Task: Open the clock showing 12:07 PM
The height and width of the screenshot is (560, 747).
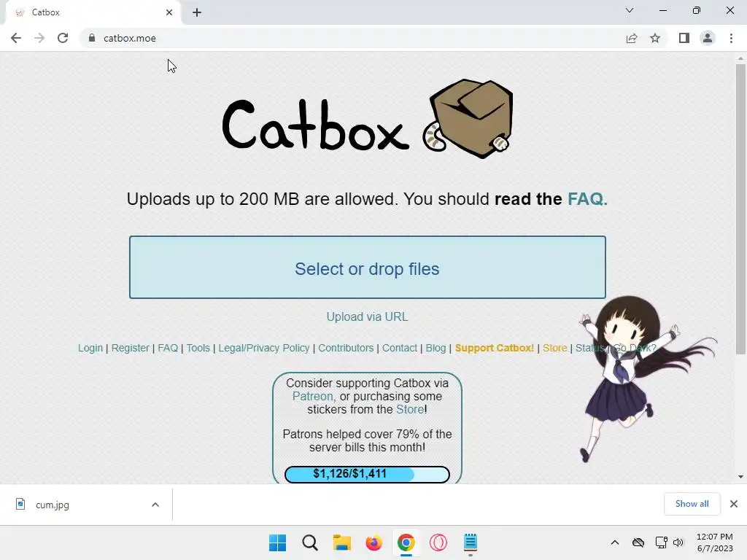Action: coord(715,542)
